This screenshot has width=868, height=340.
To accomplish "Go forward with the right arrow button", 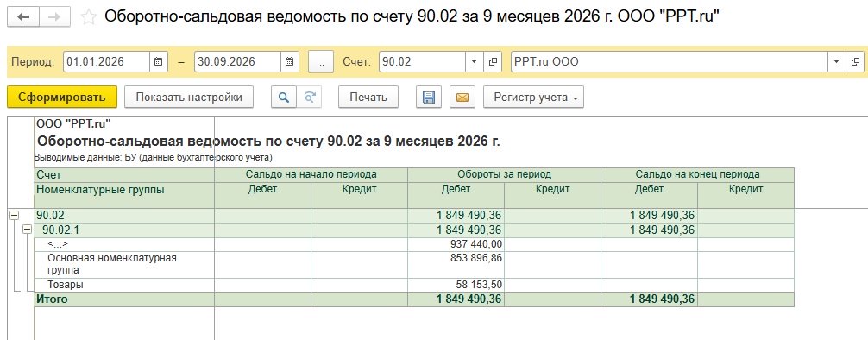I will tap(54, 17).
